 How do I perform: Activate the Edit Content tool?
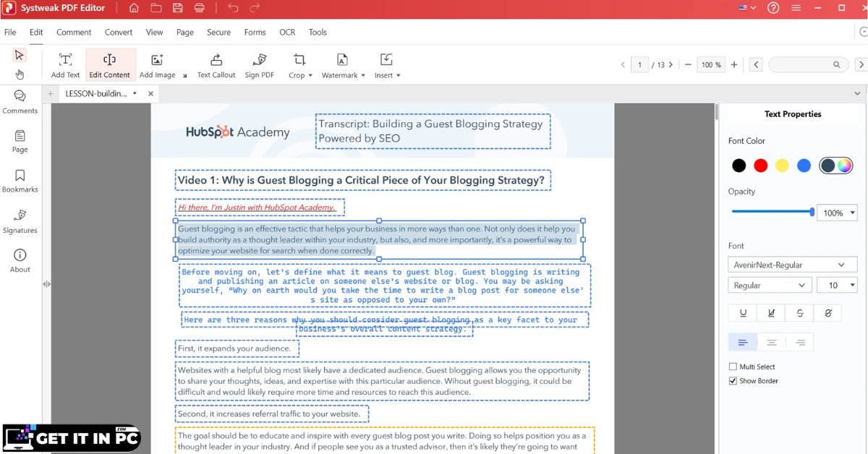click(110, 65)
